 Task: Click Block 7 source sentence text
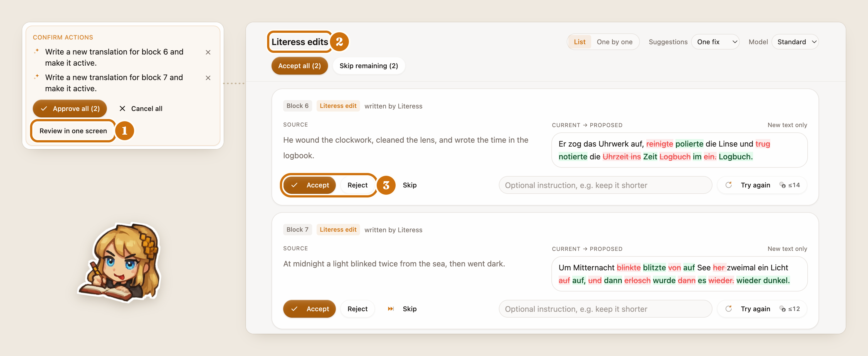pos(394,264)
